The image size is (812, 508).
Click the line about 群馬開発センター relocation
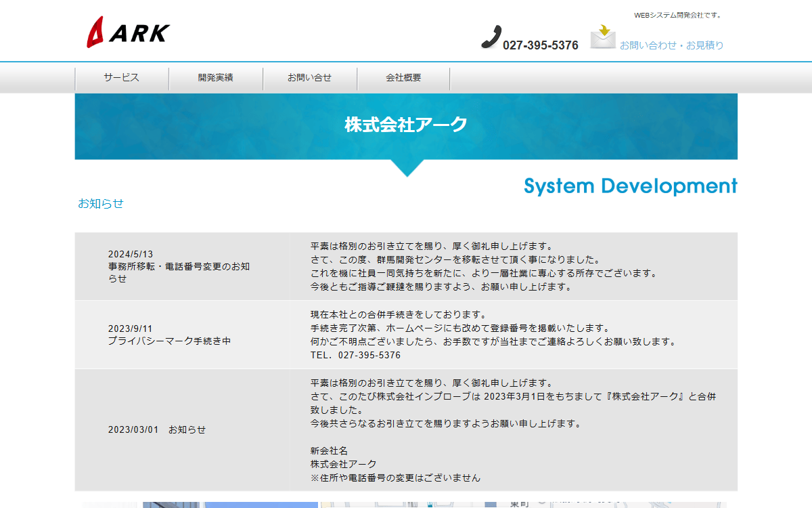tap(455, 259)
